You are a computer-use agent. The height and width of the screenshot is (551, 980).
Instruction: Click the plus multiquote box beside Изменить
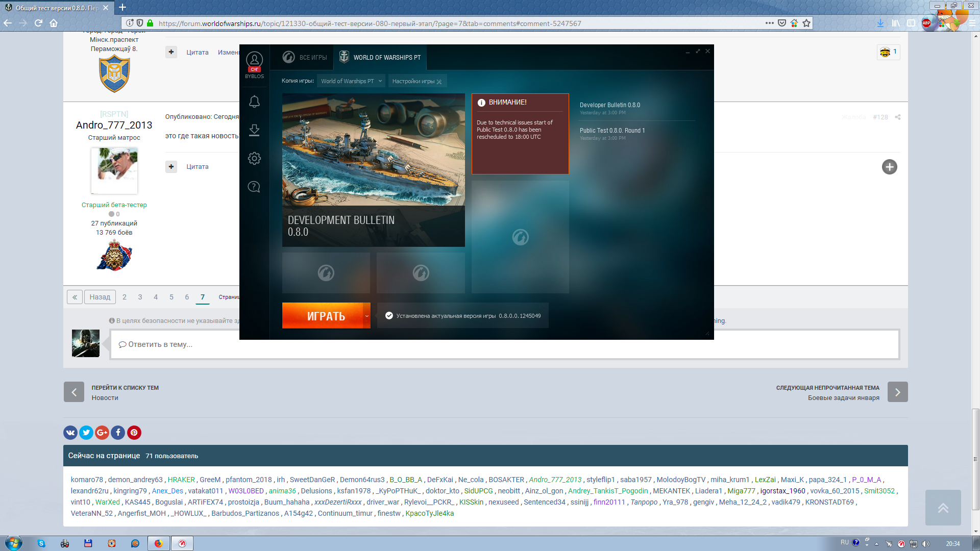pyautogui.click(x=171, y=52)
